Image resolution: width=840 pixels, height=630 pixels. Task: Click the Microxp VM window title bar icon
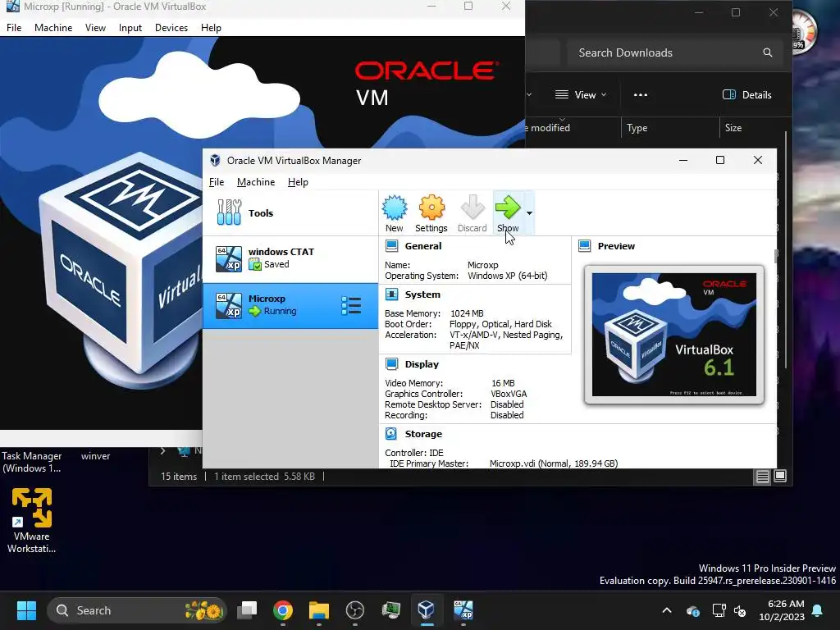coord(12,7)
